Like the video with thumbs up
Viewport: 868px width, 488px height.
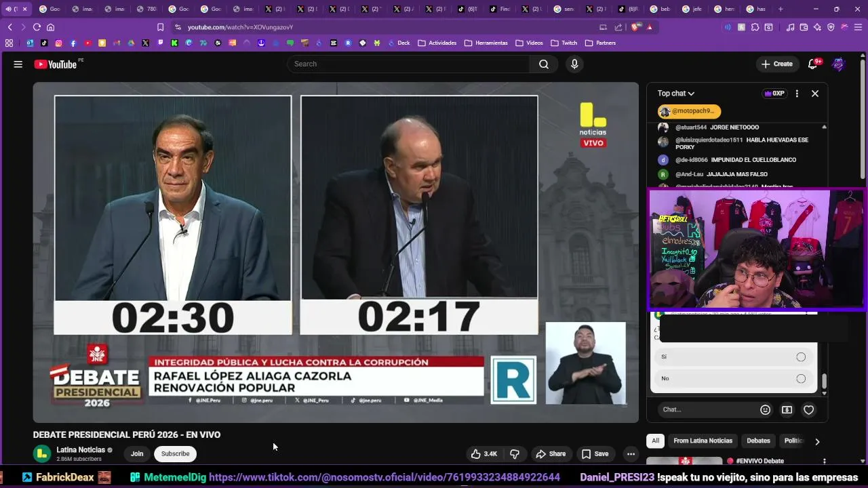(484, 454)
